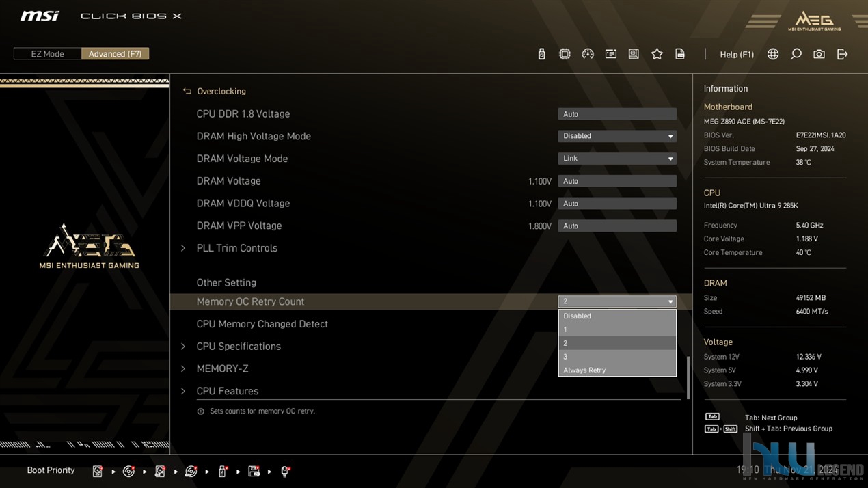Open DRAM High Voltage Mode dropdown
Image resolution: width=868 pixels, height=488 pixels.
click(x=617, y=136)
